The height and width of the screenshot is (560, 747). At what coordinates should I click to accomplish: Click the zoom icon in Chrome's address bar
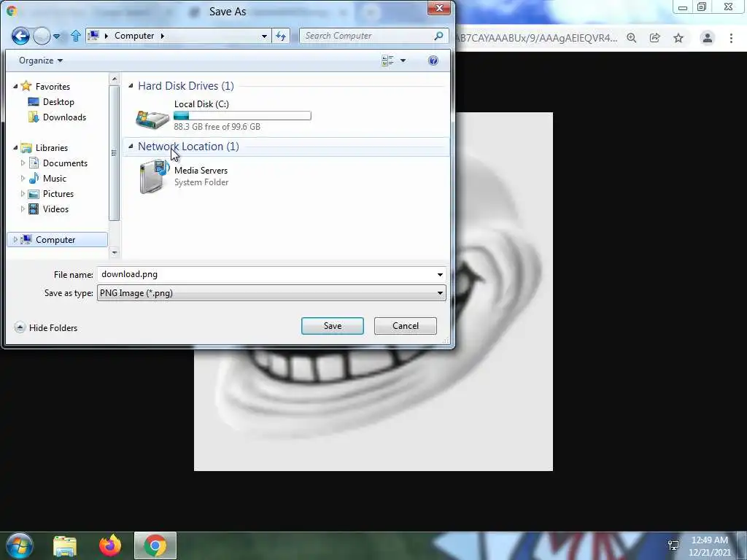[632, 38]
